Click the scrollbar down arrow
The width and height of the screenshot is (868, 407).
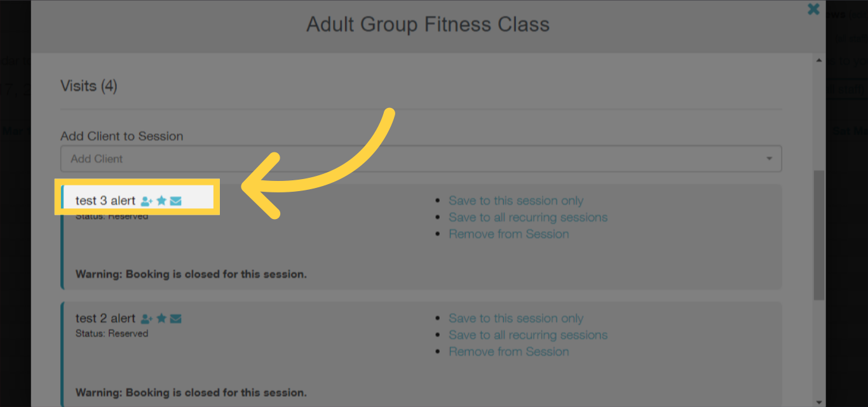818,401
